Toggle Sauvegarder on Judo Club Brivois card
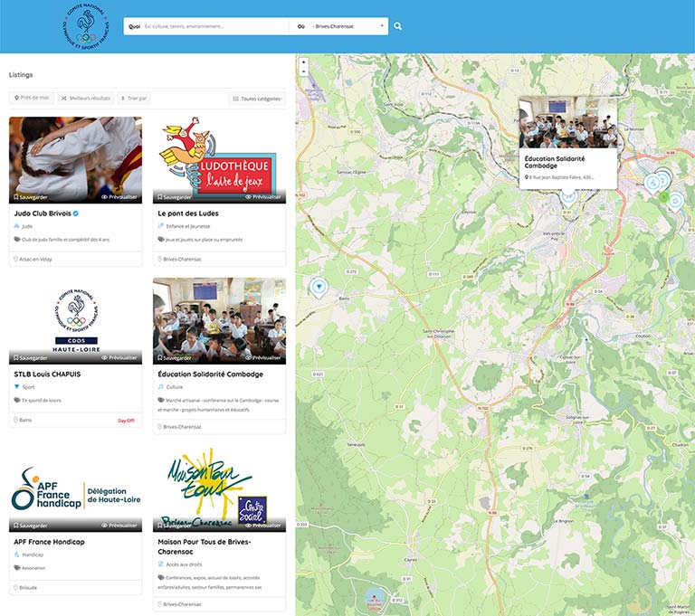Screen dimensions: 695x616 coord(31,197)
